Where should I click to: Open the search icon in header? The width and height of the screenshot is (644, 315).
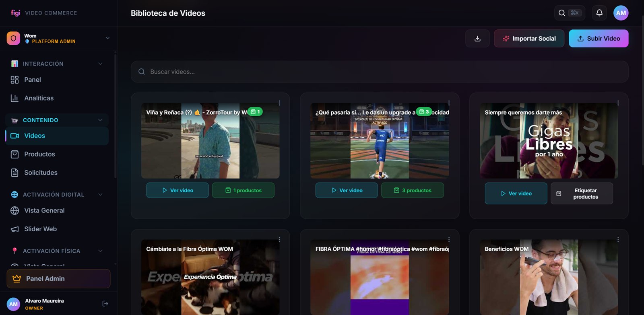pos(562,13)
